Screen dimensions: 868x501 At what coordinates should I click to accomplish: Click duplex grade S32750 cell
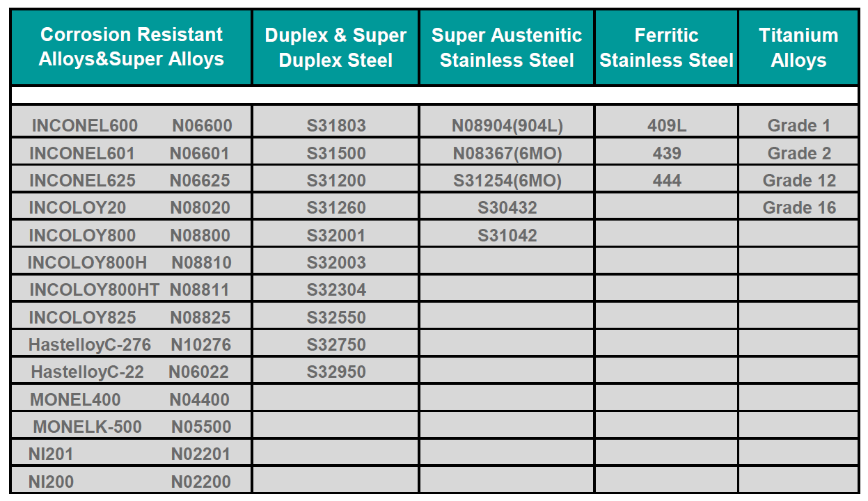(336, 345)
